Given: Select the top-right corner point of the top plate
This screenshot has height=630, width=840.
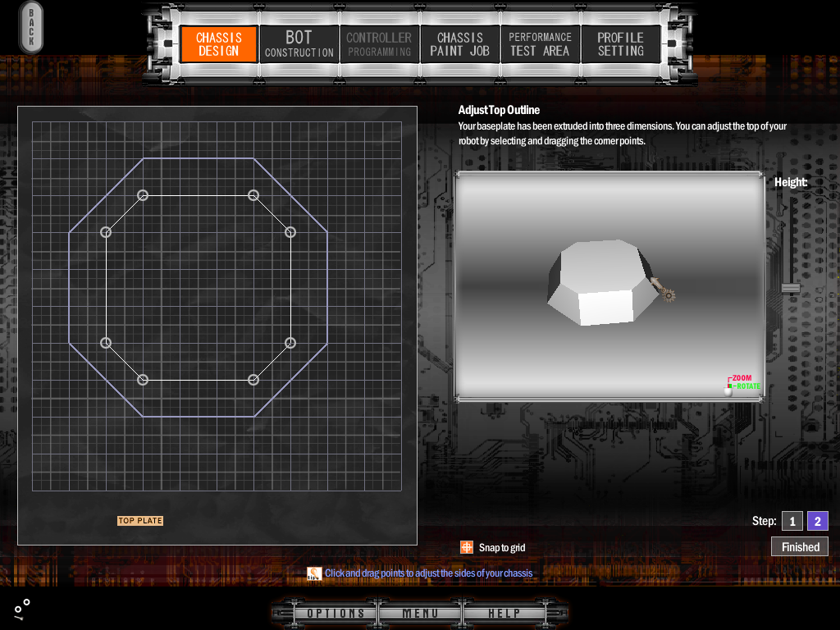Looking at the screenshot, I should coord(253,195).
